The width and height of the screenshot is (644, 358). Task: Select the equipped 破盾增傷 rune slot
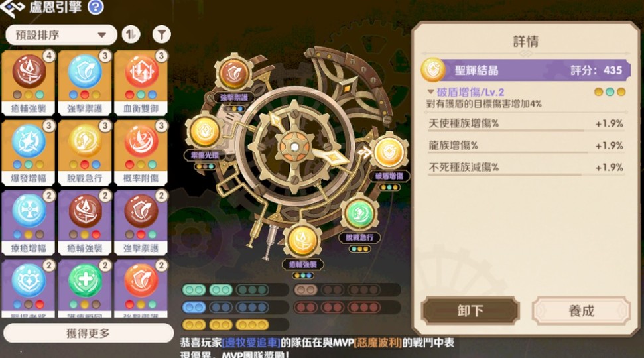(389, 152)
